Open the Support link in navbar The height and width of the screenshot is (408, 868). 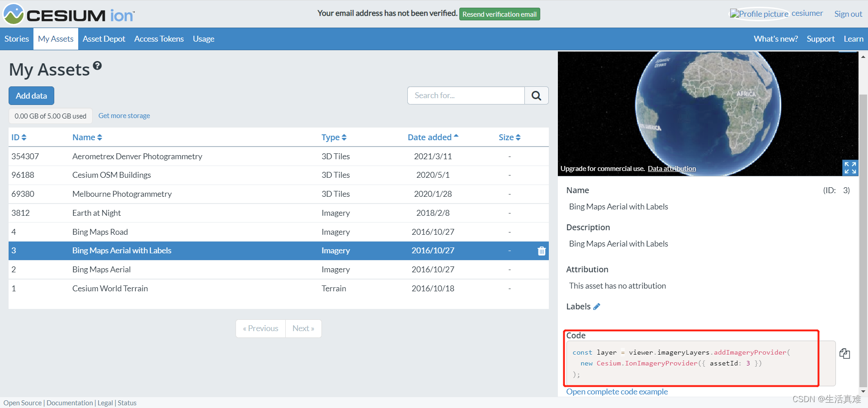821,39
